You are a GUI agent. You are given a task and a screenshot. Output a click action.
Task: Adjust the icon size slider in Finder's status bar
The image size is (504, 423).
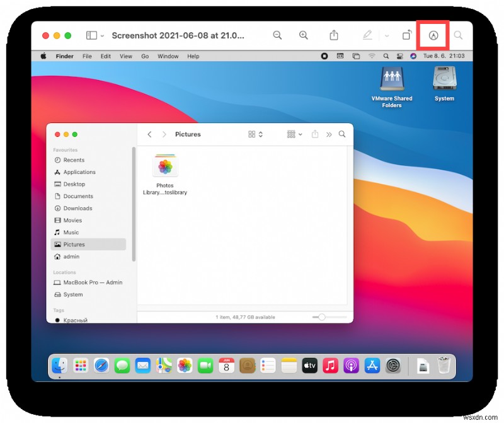point(323,317)
